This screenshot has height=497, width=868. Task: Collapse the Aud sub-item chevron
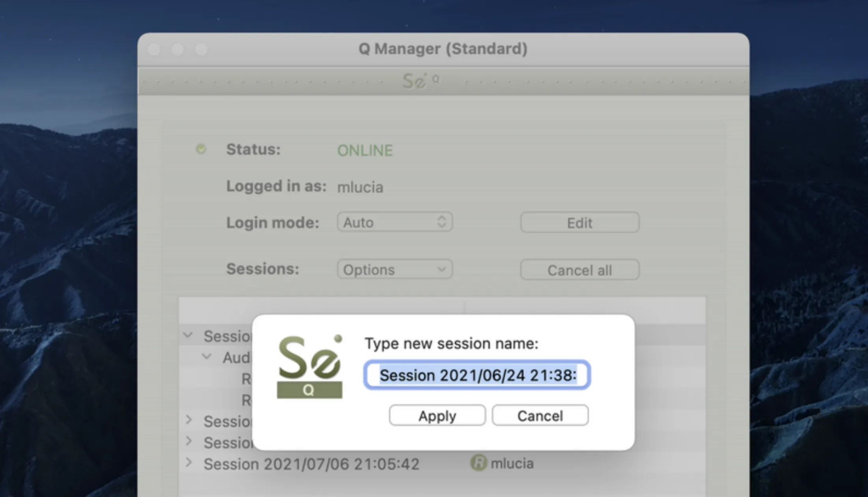click(207, 357)
